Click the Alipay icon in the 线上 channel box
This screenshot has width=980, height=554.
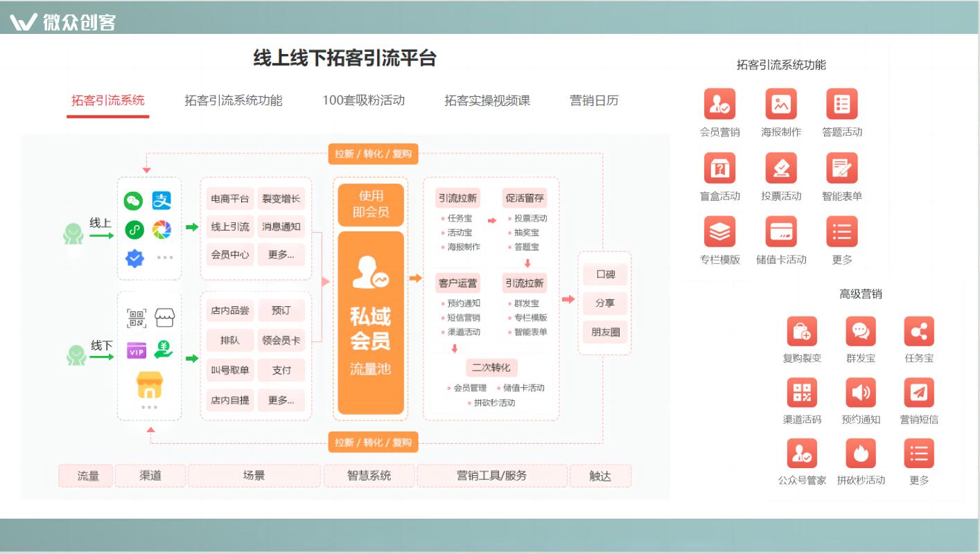click(x=161, y=201)
